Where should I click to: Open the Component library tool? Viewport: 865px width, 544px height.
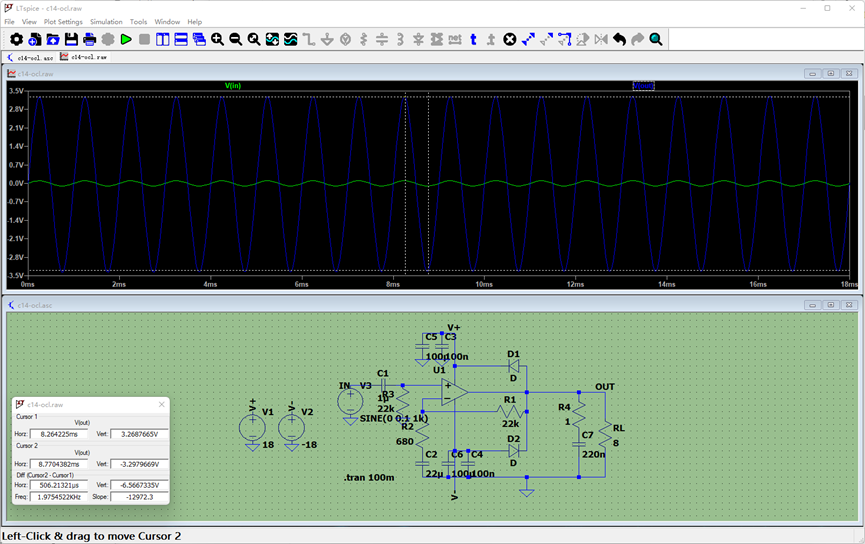436,39
